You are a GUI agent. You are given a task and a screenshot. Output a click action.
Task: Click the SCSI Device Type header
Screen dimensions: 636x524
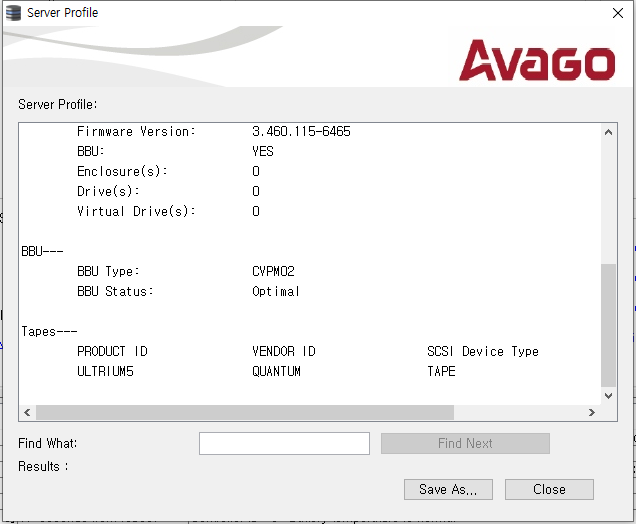tap(483, 351)
